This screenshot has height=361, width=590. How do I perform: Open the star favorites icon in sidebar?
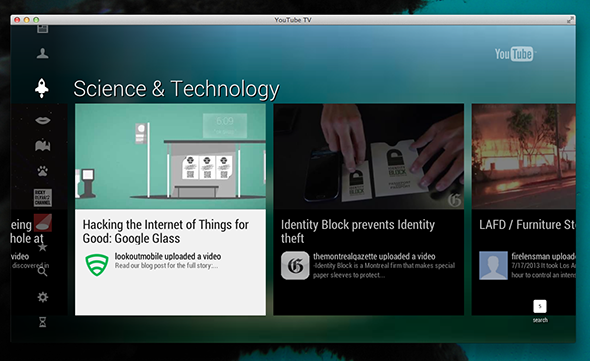tap(43, 247)
